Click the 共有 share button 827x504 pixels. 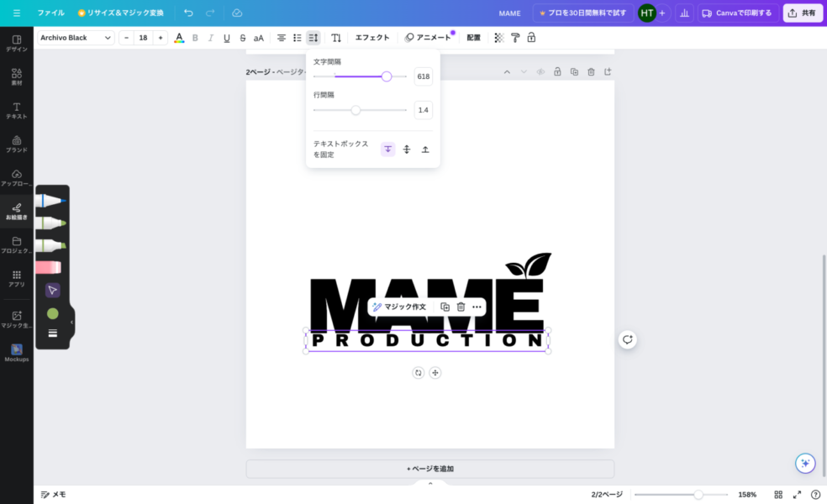(x=803, y=13)
